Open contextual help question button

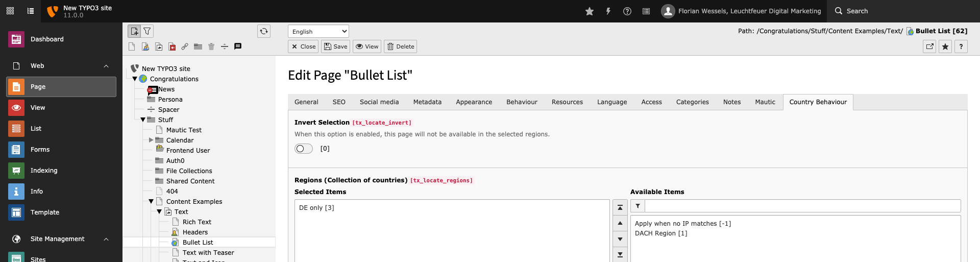point(961,46)
